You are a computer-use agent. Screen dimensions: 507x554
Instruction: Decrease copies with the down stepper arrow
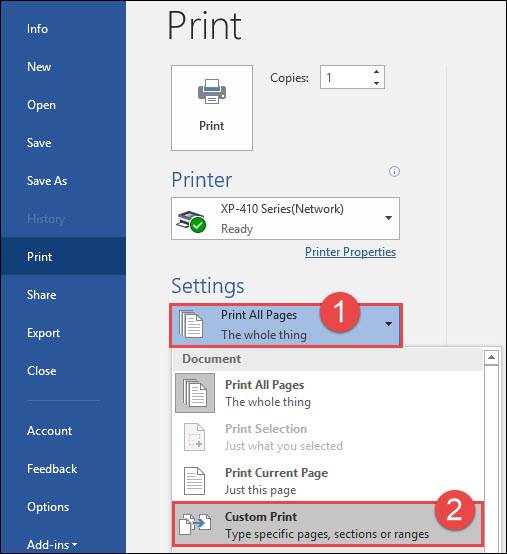click(x=377, y=83)
